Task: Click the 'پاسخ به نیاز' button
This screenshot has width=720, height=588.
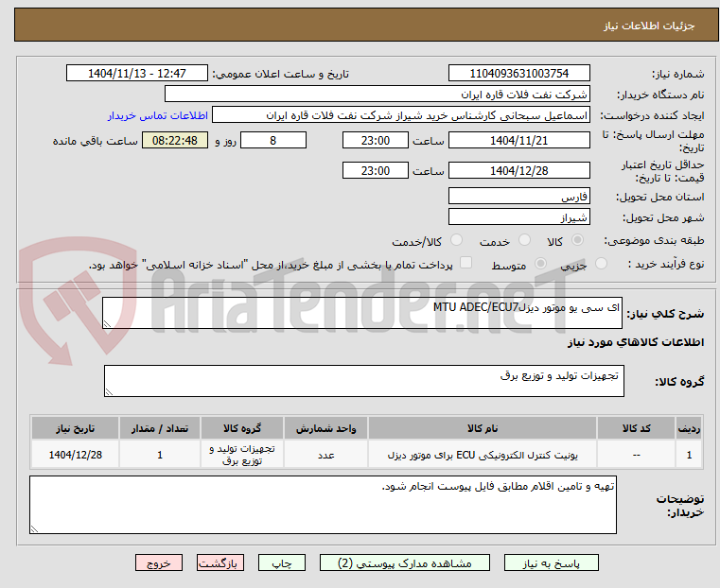Action: point(551,562)
